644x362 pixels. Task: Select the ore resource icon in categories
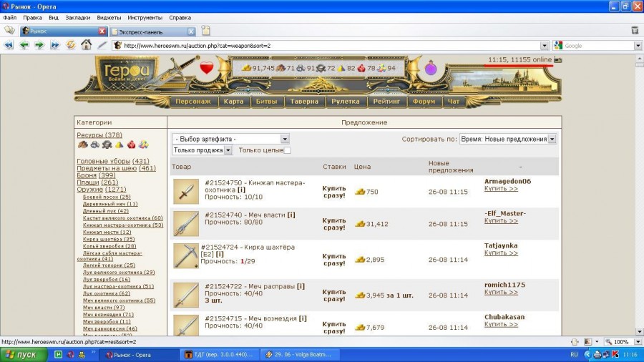[x=95, y=145]
